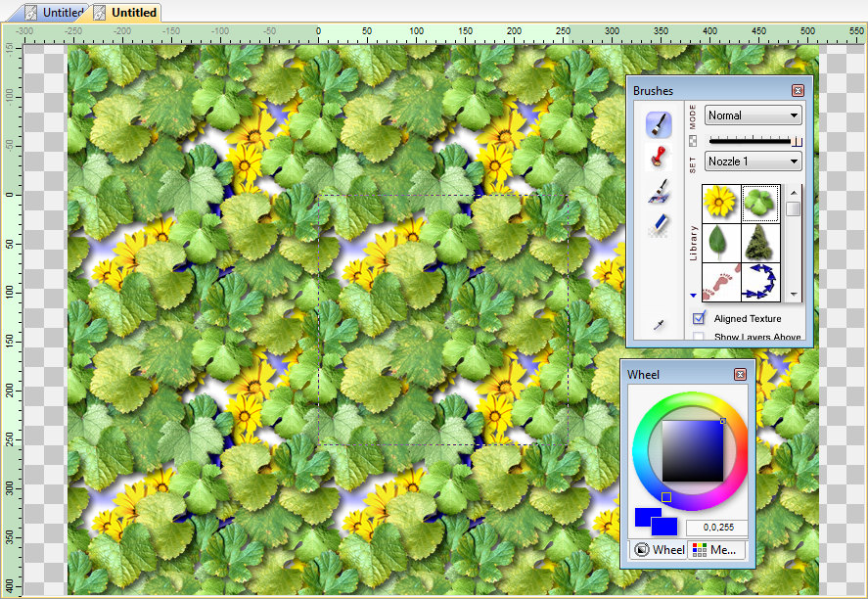Image resolution: width=868 pixels, height=599 pixels.
Task: Click the brush opacity slider handle
Action: (798, 142)
